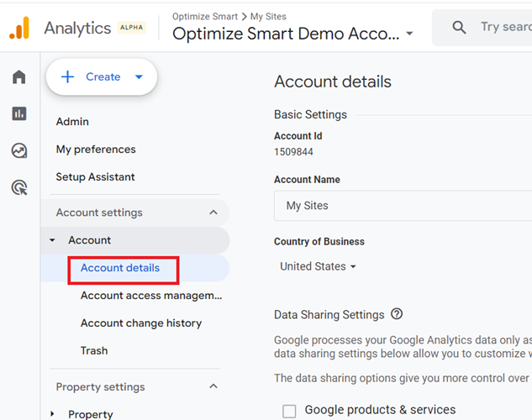Click the Data Sharing Settings heading
The width and height of the screenshot is (532, 420).
point(329,314)
